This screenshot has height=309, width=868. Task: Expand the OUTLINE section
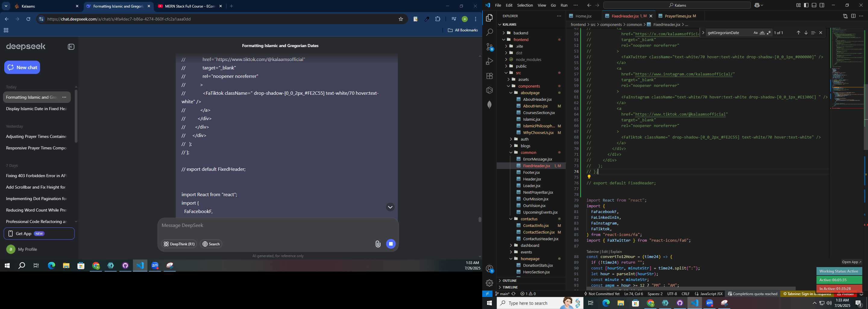[x=509, y=281]
